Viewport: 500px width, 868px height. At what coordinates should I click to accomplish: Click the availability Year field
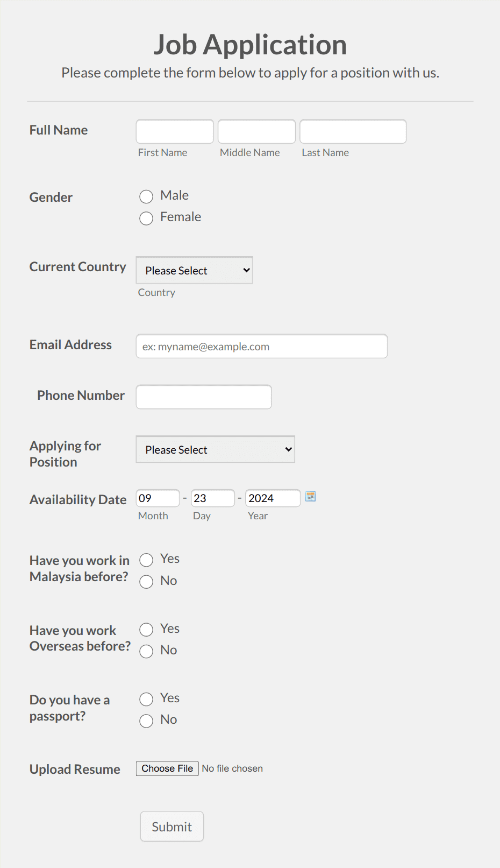tap(273, 498)
